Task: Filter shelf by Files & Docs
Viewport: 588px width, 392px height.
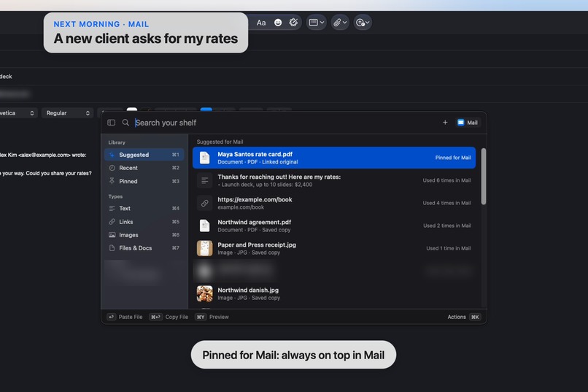Action: [x=144, y=248]
